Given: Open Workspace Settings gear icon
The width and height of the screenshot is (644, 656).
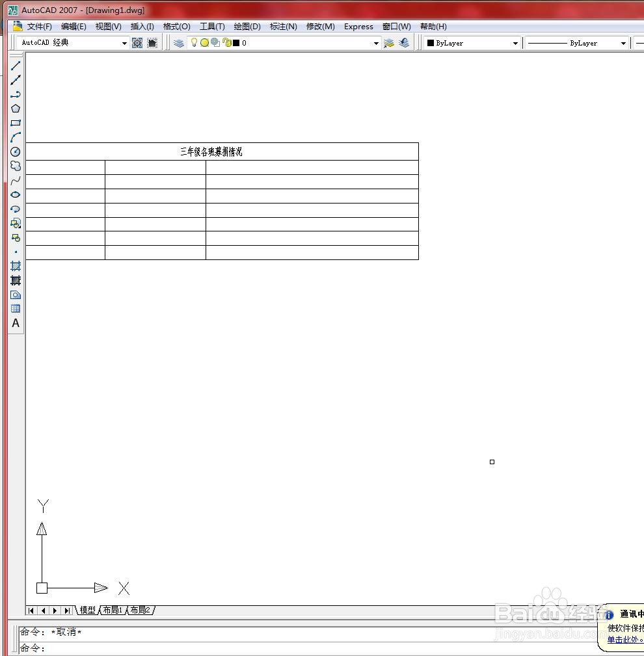Looking at the screenshot, I should pos(137,43).
